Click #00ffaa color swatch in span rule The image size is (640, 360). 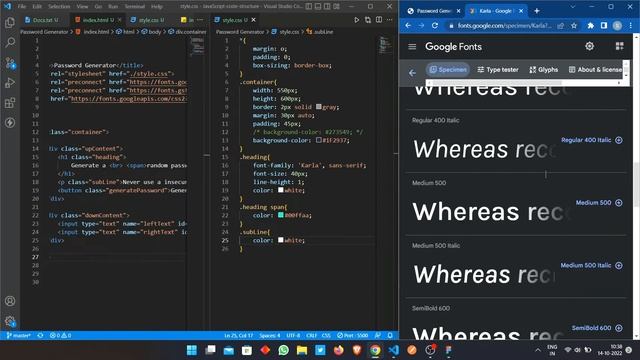coord(281,215)
